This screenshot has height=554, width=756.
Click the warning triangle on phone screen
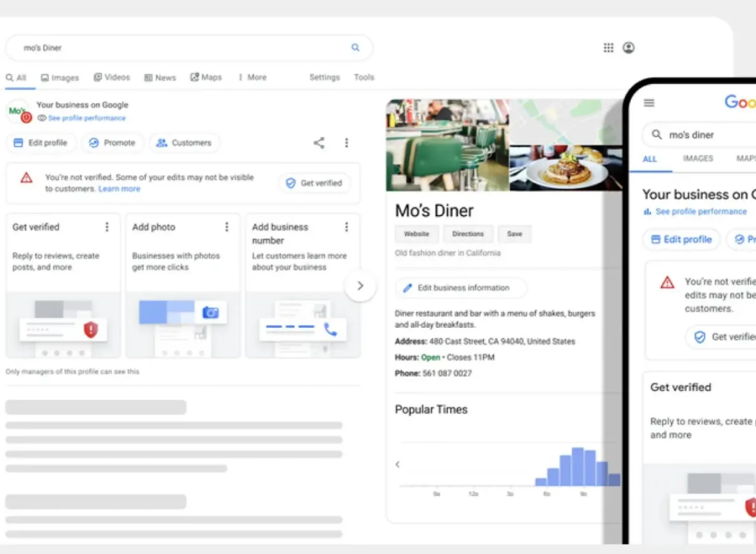pos(667,282)
